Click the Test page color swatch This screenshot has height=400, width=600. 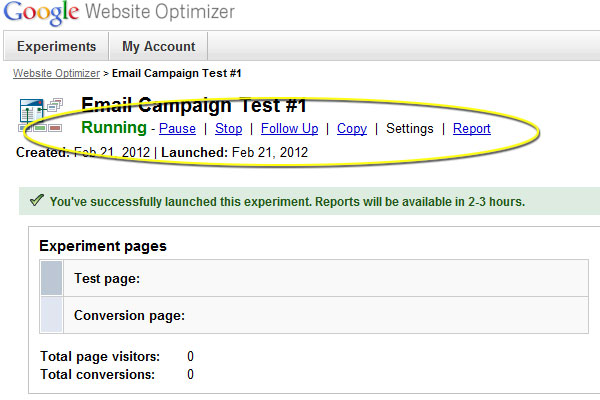(x=52, y=279)
